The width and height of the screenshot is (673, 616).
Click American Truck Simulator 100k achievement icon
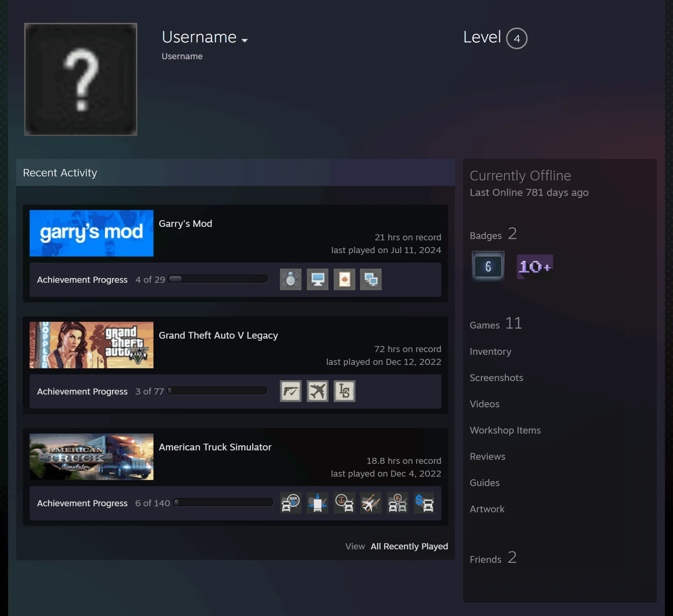[x=291, y=503]
